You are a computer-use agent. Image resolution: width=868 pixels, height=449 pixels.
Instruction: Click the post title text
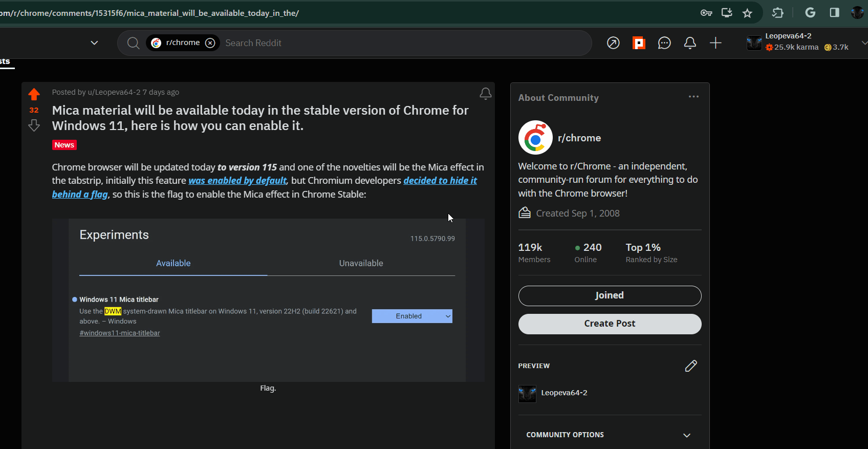(x=260, y=118)
